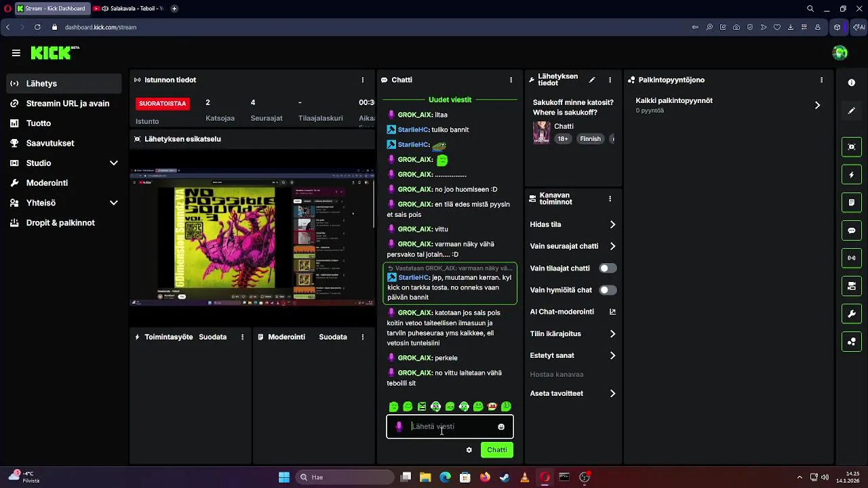Open Aseta tavoitteet settings
Screen dimensions: 868x488
tap(573, 393)
